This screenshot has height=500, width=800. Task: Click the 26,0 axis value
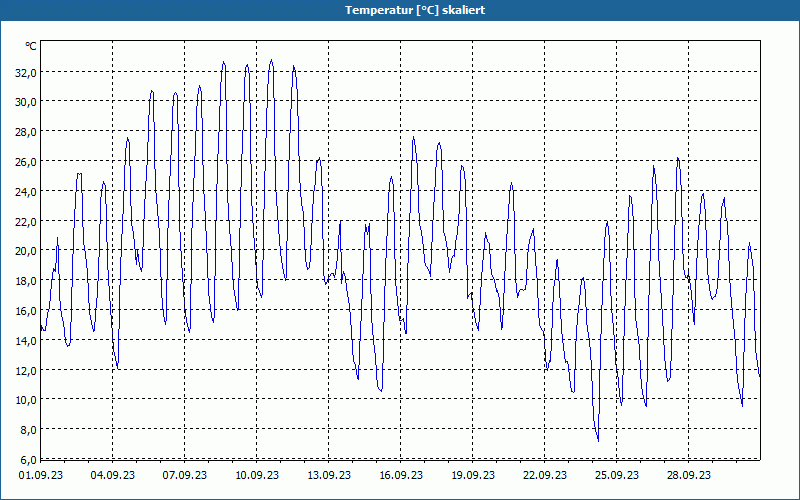click(26, 162)
